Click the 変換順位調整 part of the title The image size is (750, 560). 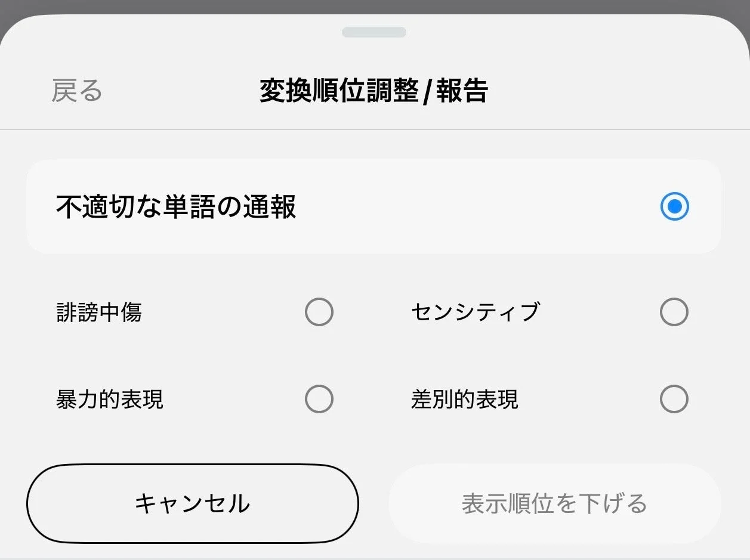coord(339,91)
